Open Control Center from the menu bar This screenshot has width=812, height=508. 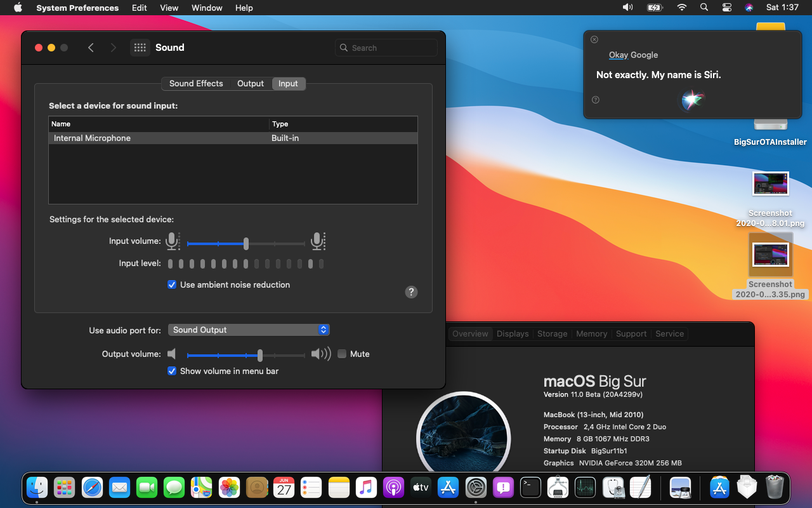(726, 8)
